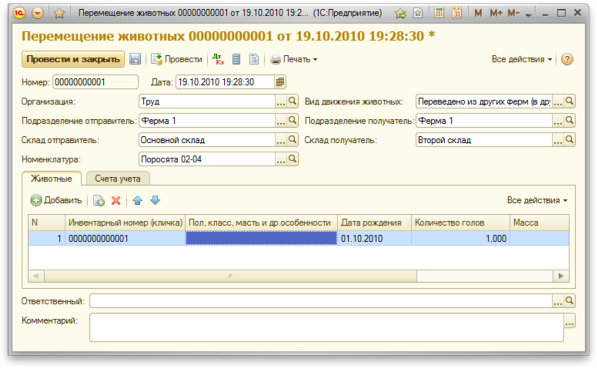The image size is (597, 368).
Task: Select Склад отправитель ellipsis button
Action: point(281,140)
